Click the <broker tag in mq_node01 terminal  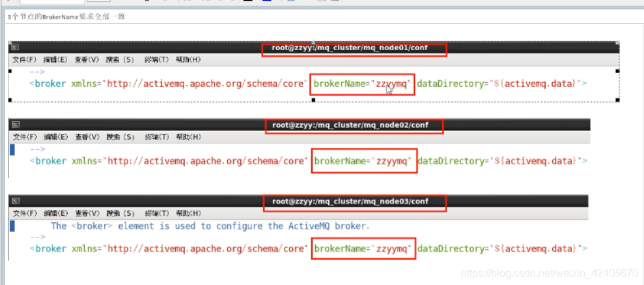[48, 84]
